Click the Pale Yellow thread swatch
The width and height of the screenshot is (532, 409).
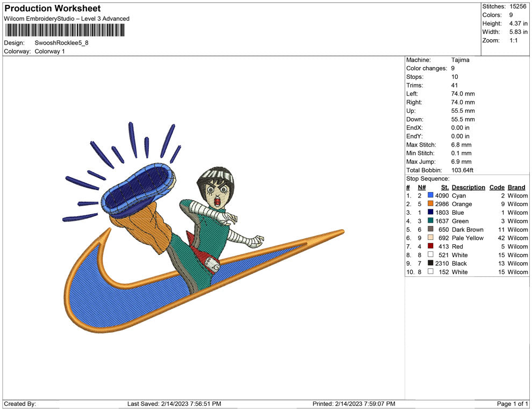click(x=430, y=238)
